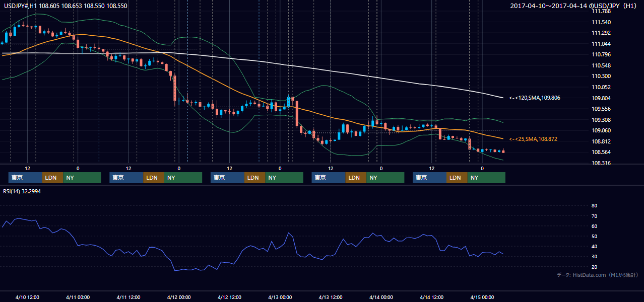The height and width of the screenshot is (302, 644).
Task: Click RSI scale value 40
Action: tap(594, 246)
